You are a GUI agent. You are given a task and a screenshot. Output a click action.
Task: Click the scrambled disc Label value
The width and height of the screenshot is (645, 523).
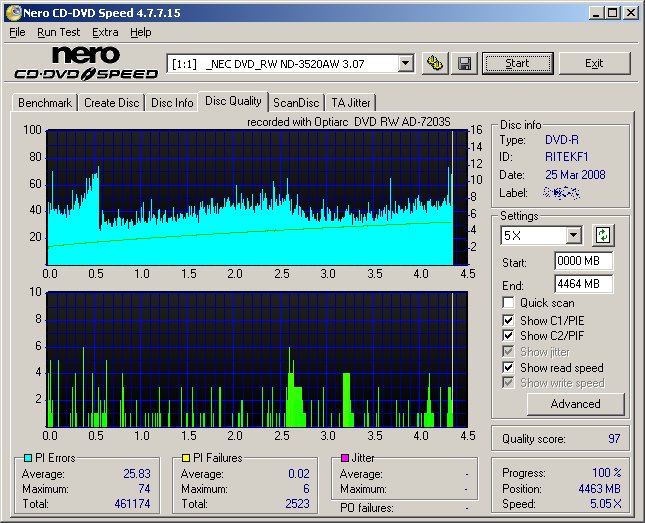[561, 192]
